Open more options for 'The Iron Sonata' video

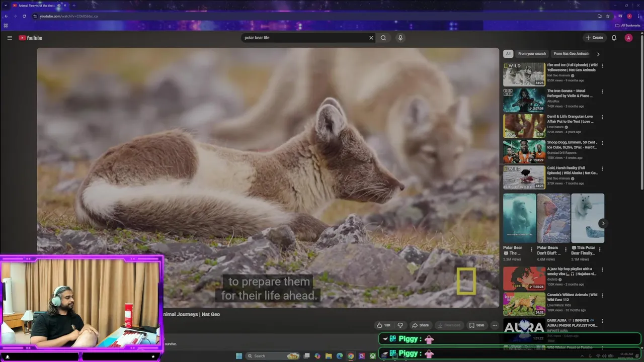(x=602, y=92)
